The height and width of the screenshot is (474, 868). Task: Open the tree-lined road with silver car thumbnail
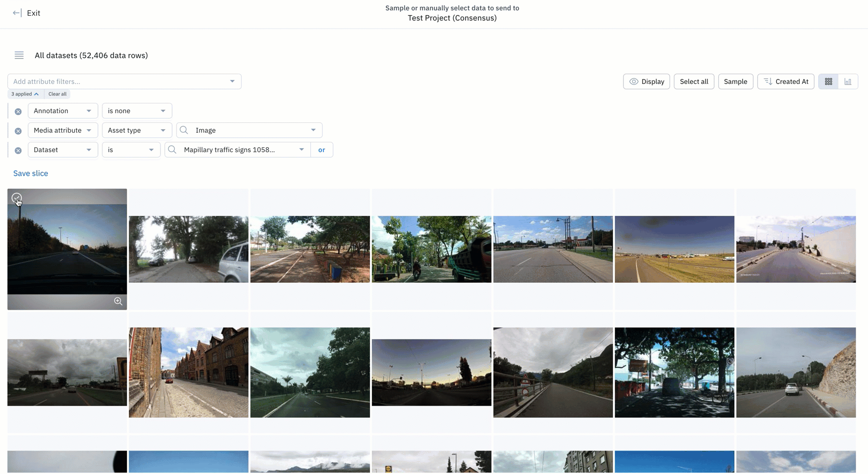(x=188, y=249)
